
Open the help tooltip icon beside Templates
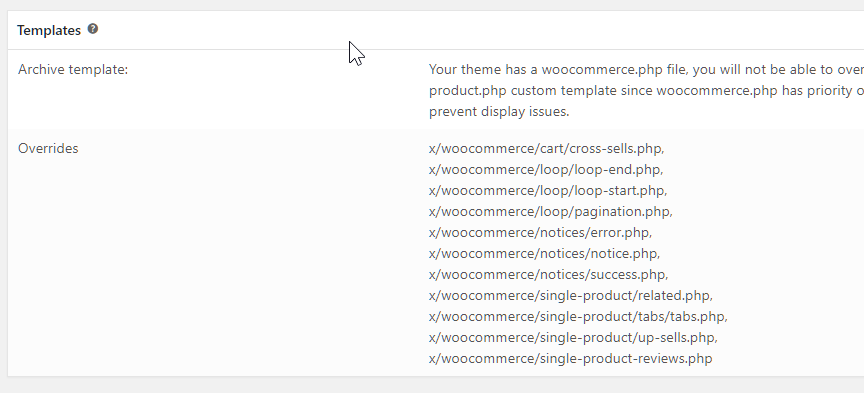tap(93, 29)
